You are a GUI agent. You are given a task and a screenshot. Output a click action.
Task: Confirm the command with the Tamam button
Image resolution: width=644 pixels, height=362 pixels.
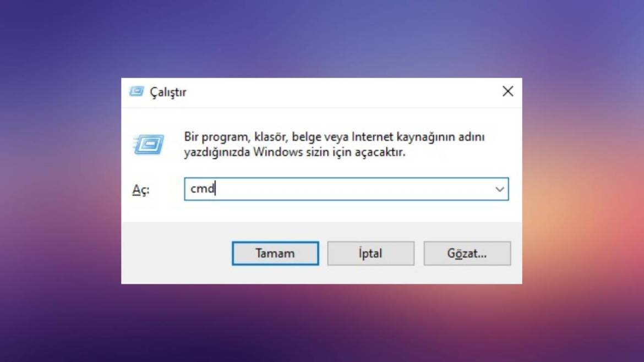[275, 253]
